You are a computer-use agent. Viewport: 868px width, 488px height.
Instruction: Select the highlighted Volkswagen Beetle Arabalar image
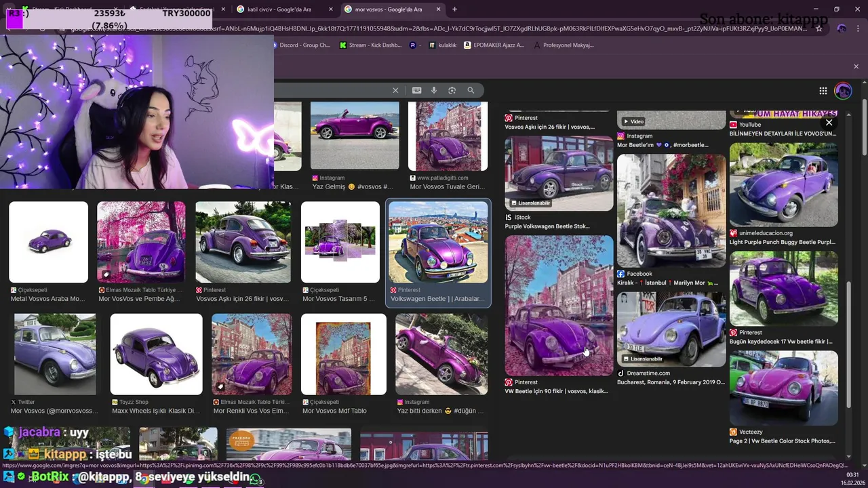[438, 242]
